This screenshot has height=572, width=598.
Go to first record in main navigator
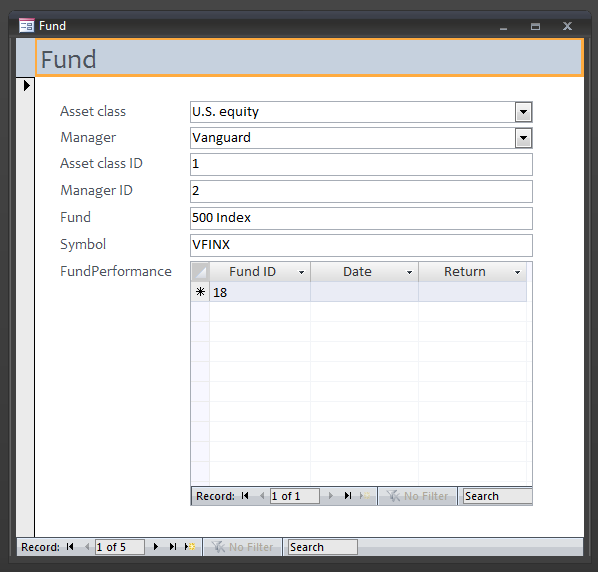pos(70,547)
